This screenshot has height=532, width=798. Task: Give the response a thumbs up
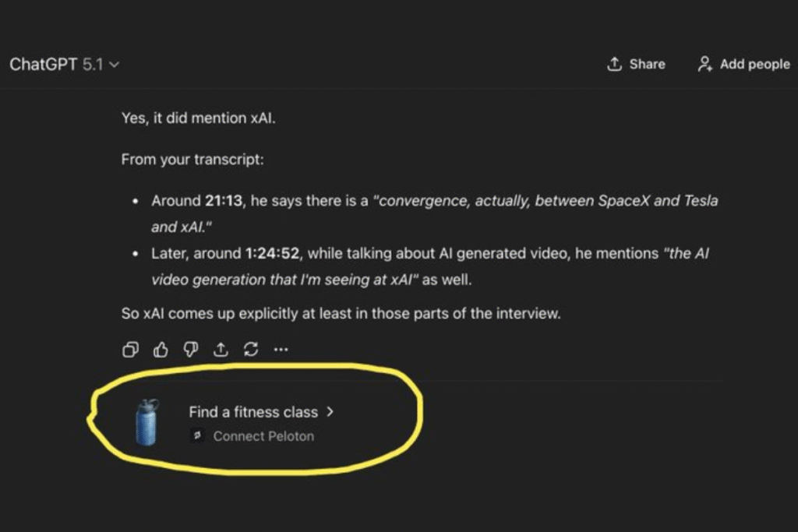[160, 350]
